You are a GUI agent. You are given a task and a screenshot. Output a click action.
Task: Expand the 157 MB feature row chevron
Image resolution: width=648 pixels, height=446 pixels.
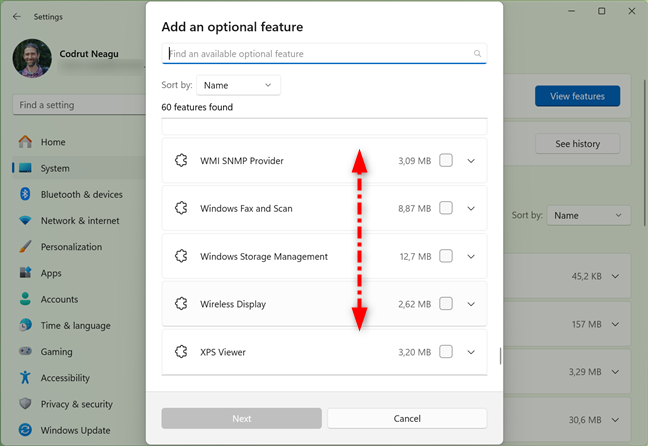coord(616,324)
